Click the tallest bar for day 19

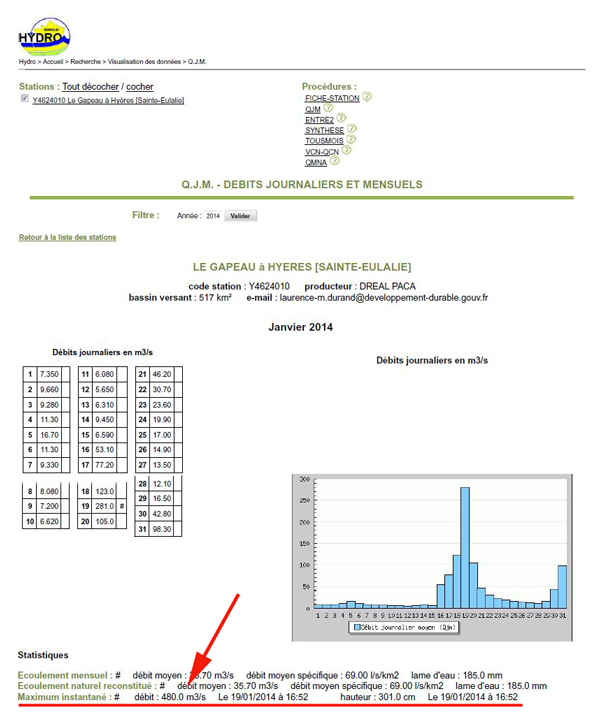click(465, 547)
